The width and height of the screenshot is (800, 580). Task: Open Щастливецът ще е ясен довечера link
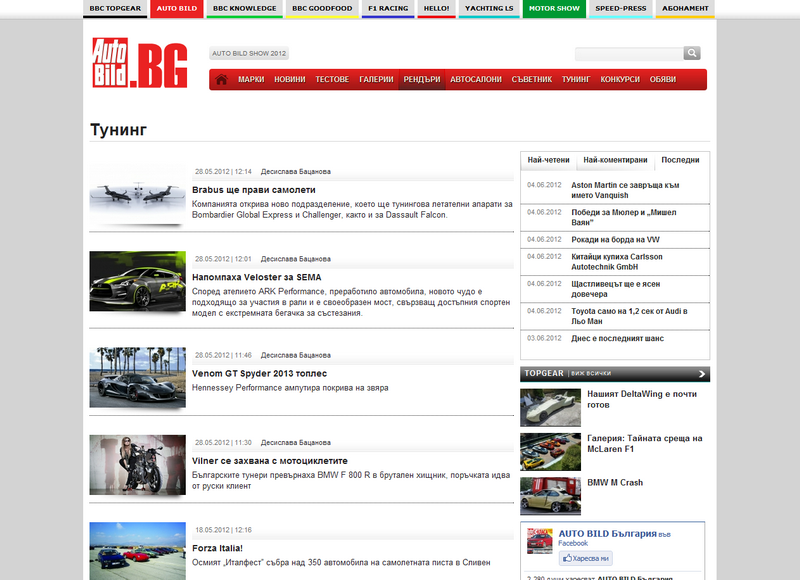point(615,289)
